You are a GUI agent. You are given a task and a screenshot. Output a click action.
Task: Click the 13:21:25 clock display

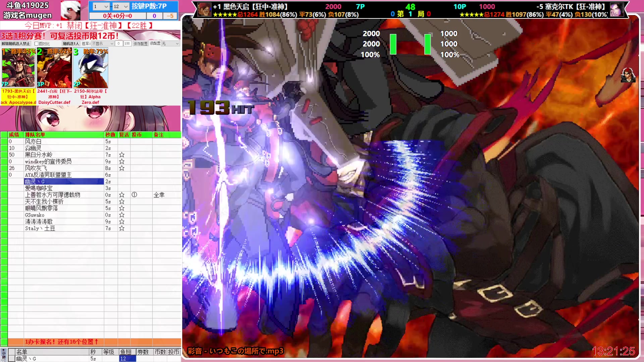coord(613,351)
